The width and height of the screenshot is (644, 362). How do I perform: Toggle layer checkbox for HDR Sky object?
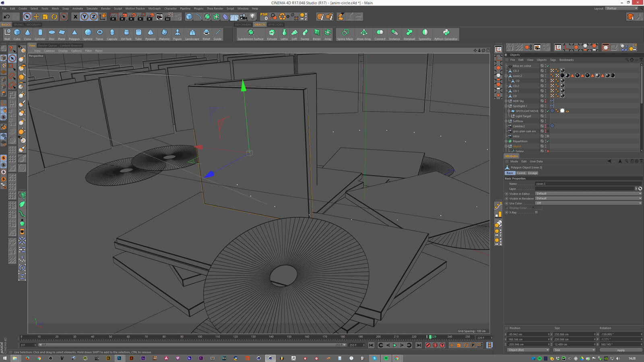pos(542,101)
